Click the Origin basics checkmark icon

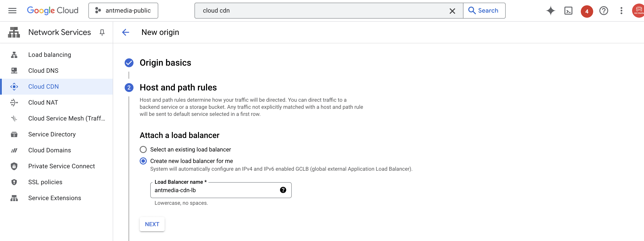pos(129,63)
